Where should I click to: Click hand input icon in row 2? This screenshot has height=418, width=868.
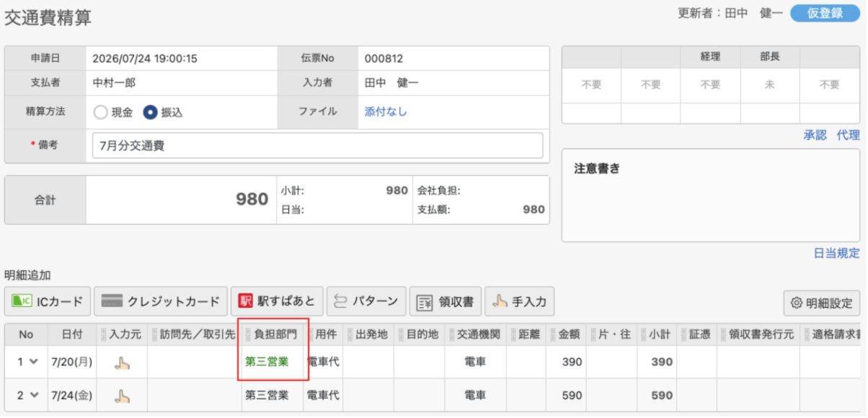(x=123, y=396)
